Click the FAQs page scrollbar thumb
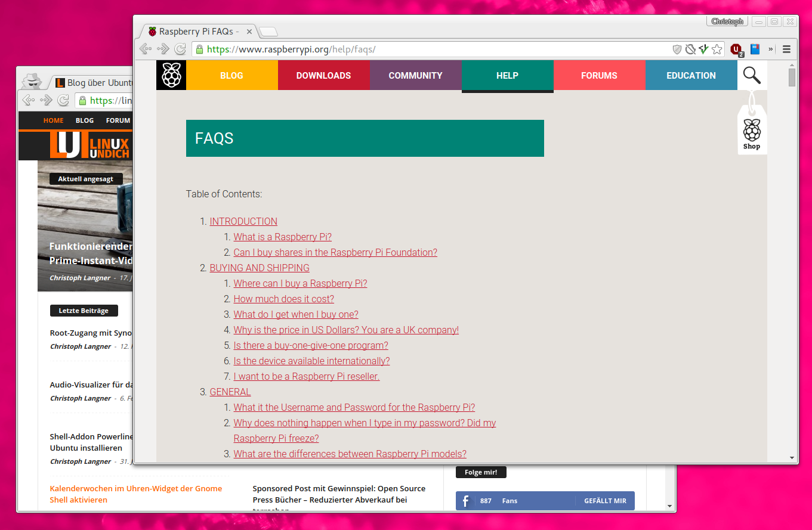This screenshot has width=812, height=530. click(x=792, y=78)
